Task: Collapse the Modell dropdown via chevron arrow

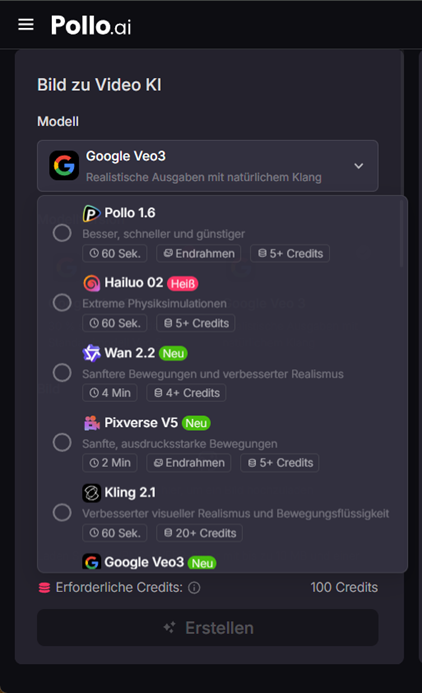Action: pyautogui.click(x=359, y=166)
